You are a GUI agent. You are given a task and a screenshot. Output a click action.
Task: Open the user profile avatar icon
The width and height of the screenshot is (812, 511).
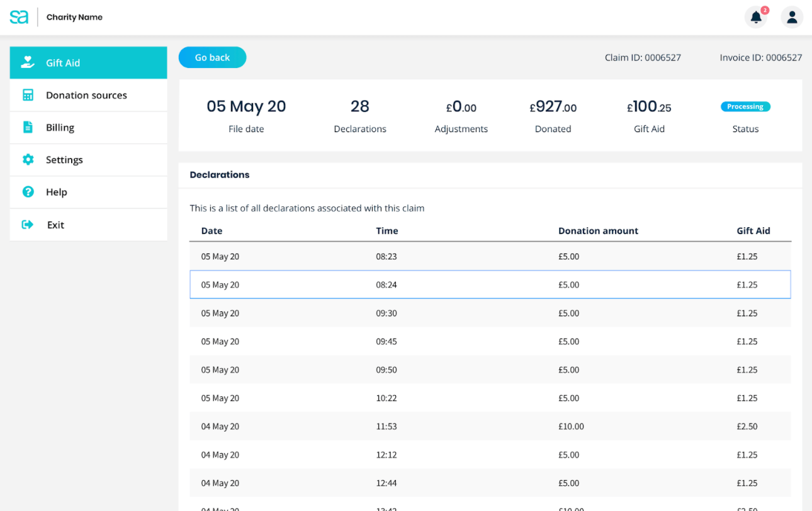pyautogui.click(x=792, y=18)
